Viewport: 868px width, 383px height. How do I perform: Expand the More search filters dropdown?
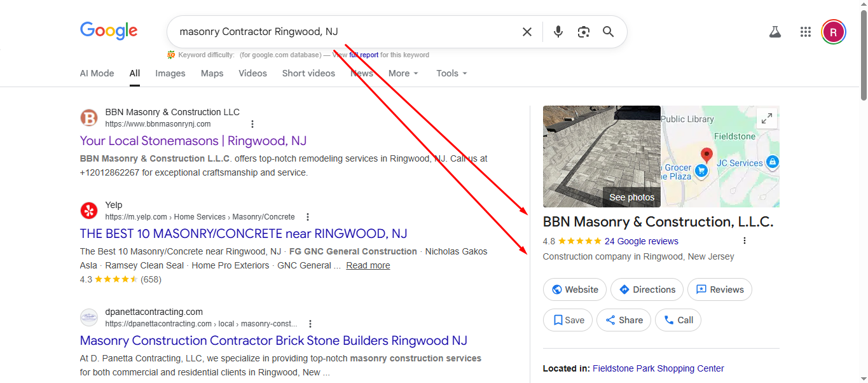point(403,73)
